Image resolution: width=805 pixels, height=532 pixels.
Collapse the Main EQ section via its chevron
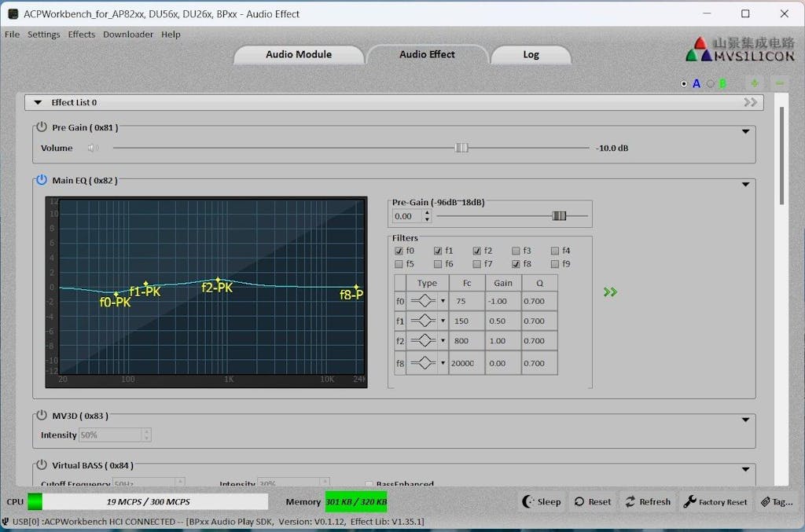pos(745,183)
